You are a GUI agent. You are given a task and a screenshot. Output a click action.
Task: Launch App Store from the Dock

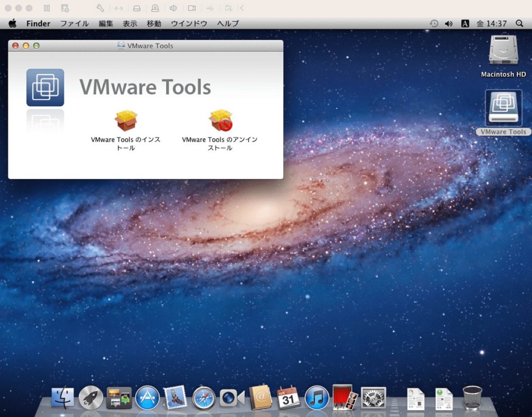(x=147, y=397)
